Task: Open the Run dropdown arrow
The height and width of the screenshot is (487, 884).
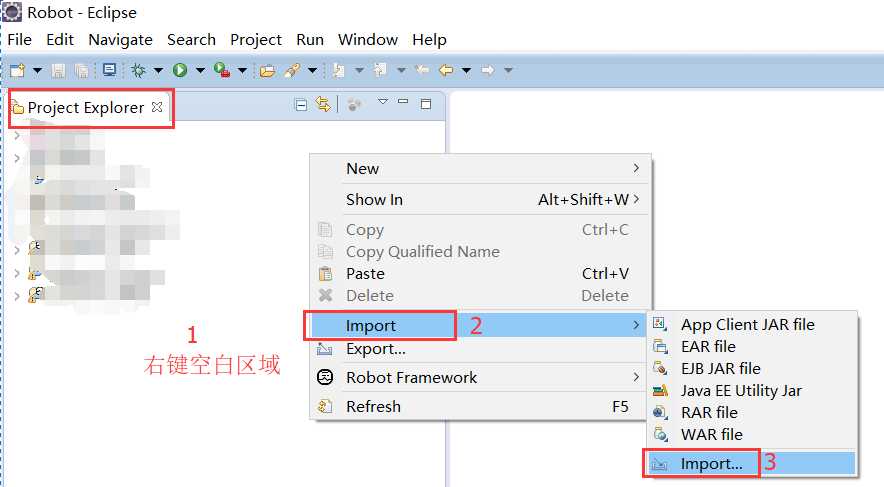Action: (x=200, y=70)
